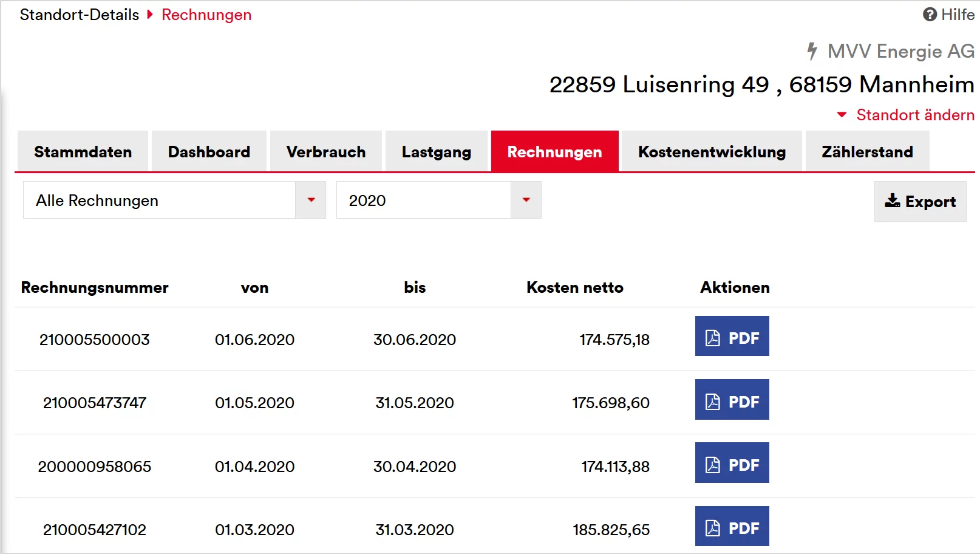Click the red arrow next to Standort ändern

click(x=842, y=115)
